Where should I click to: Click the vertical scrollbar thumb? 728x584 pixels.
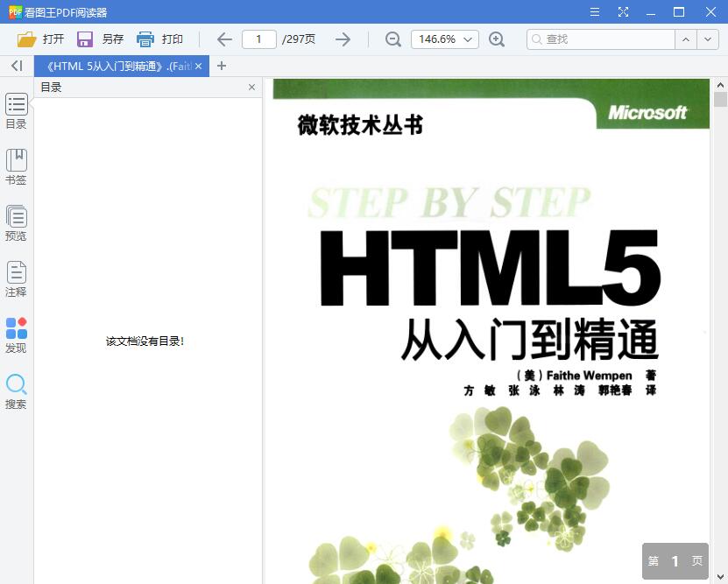(x=720, y=99)
